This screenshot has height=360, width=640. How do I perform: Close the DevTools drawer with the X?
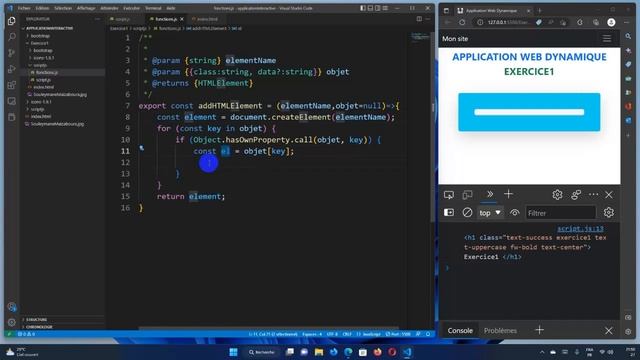point(608,331)
